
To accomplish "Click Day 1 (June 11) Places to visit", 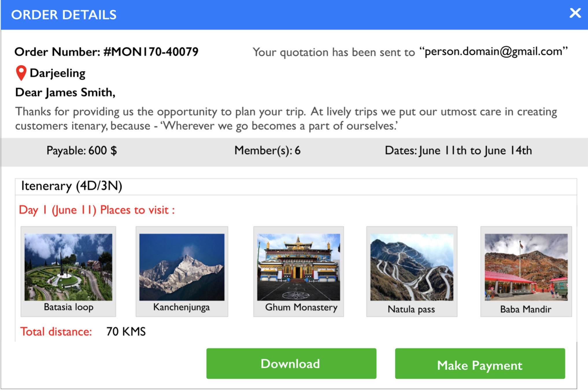I will (x=97, y=210).
